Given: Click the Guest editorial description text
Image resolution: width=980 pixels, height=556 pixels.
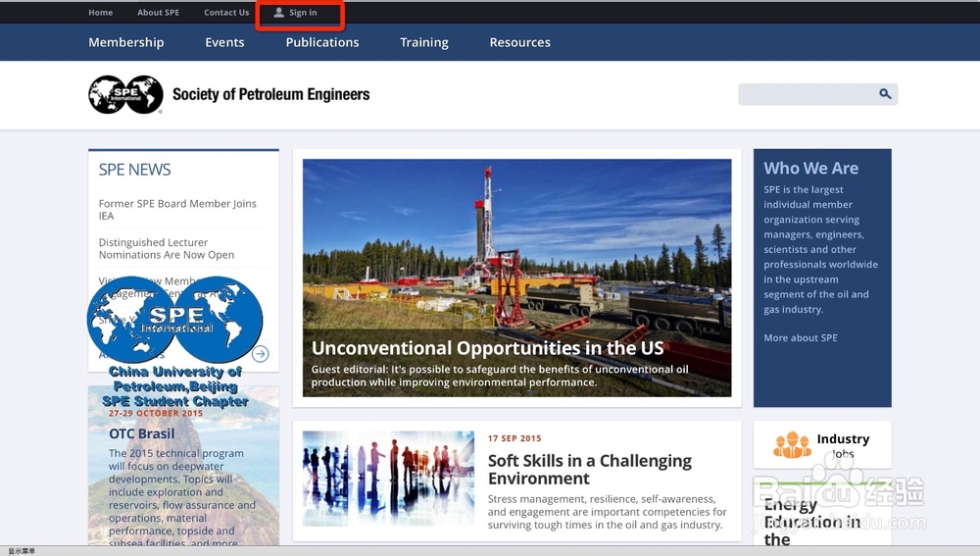Looking at the screenshot, I should pos(500,376).
